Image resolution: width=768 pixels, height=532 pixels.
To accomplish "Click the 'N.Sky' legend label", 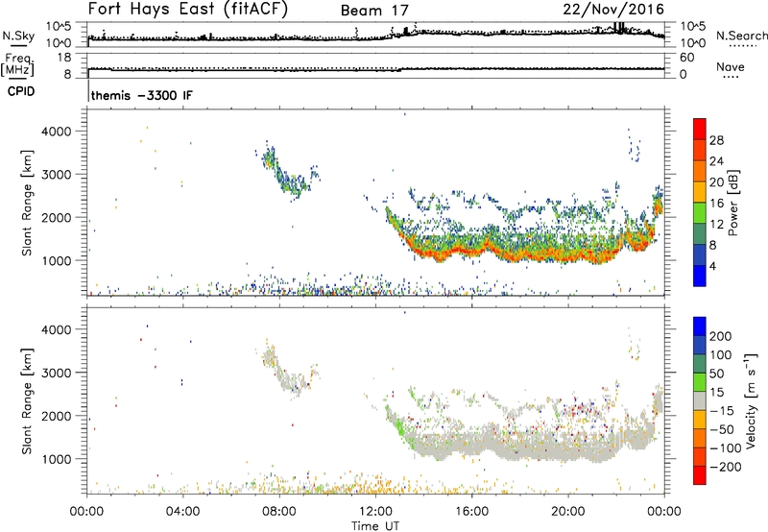I will click(x=18, y=36).
